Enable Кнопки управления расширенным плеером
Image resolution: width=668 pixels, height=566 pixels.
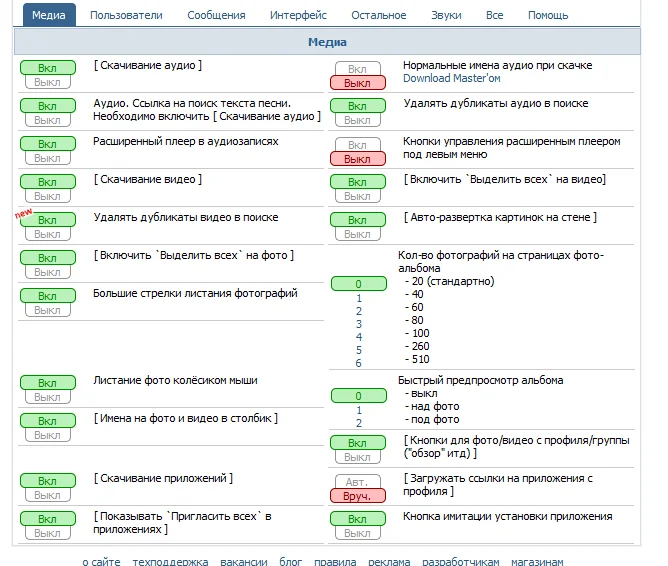[357, 145]
